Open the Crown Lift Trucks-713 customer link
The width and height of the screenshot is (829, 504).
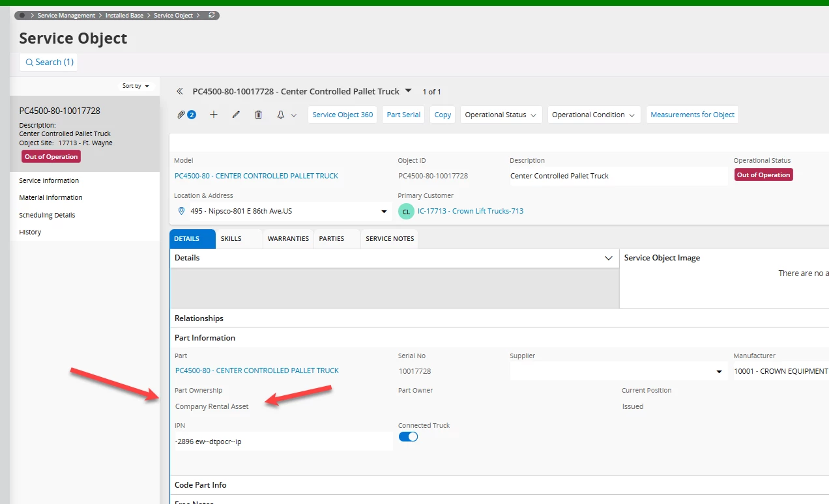470,211
